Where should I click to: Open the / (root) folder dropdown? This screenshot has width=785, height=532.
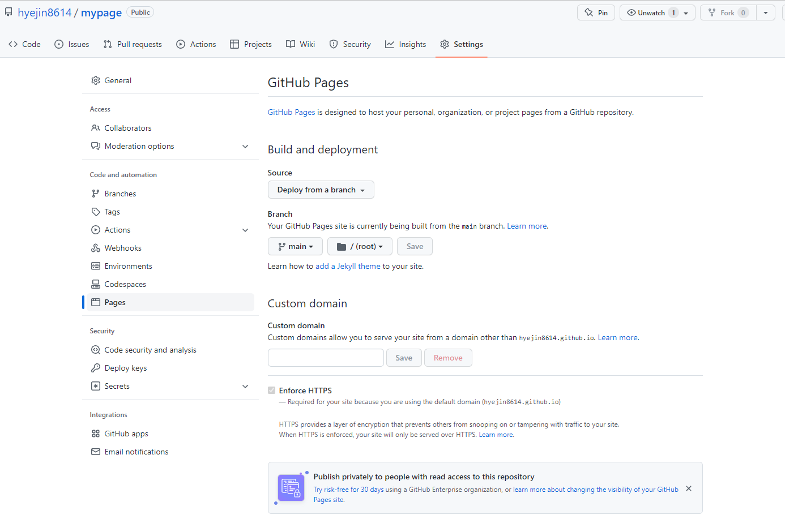tap(360, 246)
